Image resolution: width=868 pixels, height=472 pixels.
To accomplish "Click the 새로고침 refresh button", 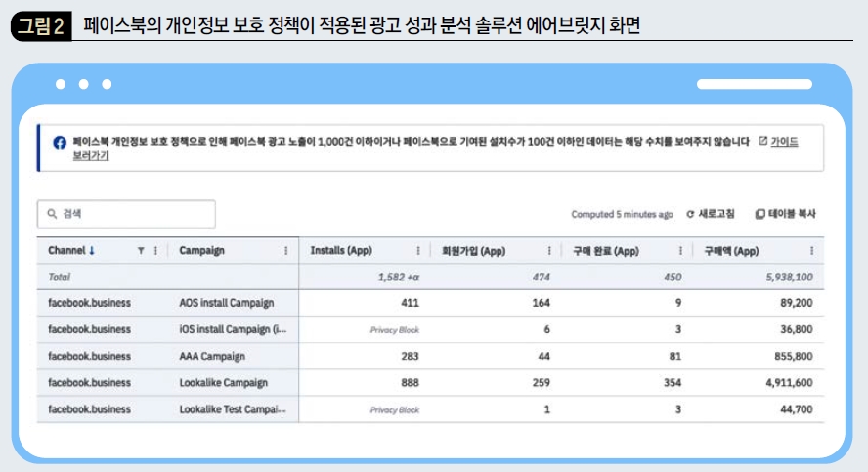I will pos(711,214).
